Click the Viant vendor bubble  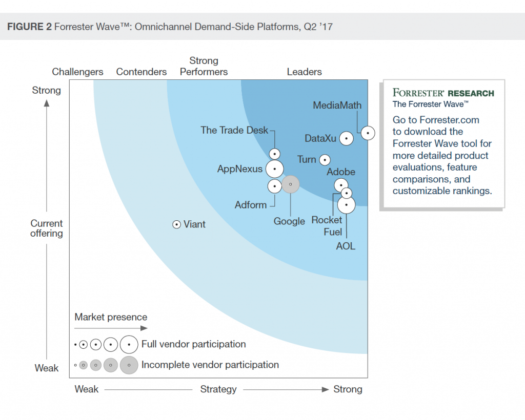176,224
